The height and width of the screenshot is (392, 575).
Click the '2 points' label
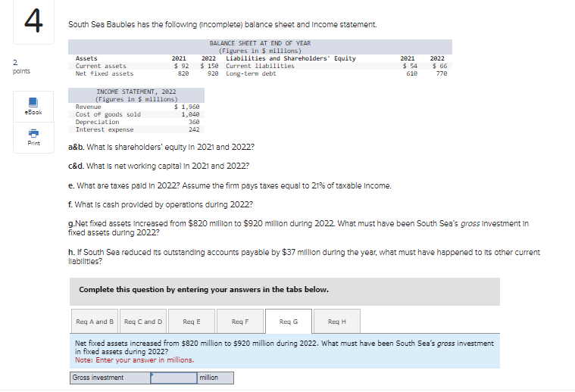[21, 67]
